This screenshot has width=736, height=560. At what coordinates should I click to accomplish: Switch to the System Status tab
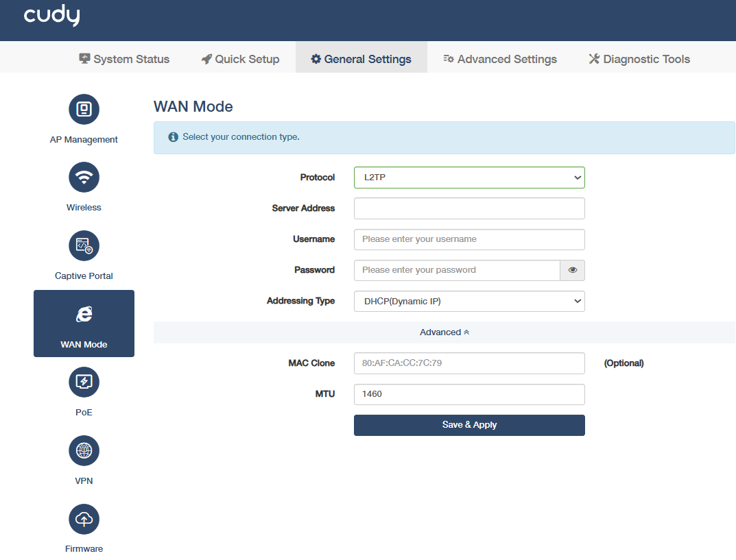pos(124,59)
